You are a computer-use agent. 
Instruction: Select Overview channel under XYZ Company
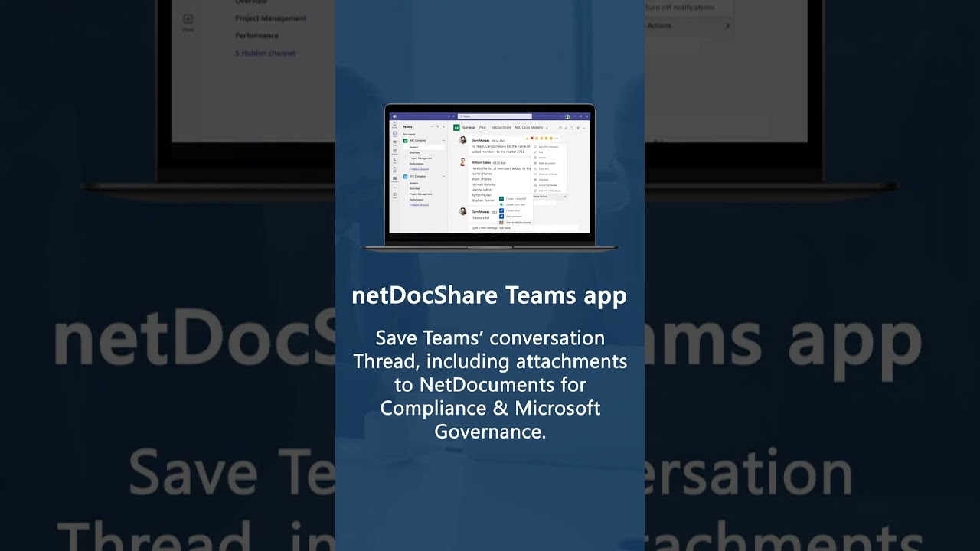[414, 188]
